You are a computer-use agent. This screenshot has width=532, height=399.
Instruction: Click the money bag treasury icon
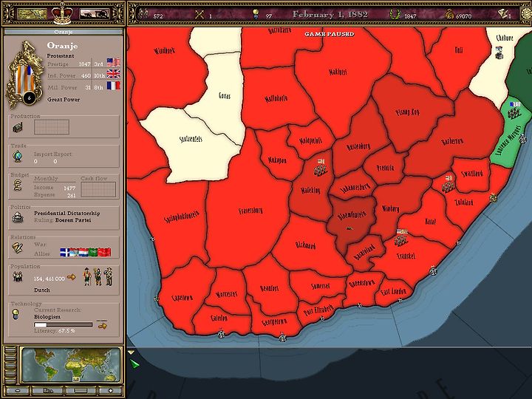click(x=449, y=14)
